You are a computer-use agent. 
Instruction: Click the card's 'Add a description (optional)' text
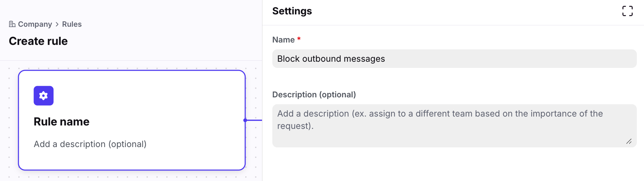pyautogui.click(x=90, y=144)
